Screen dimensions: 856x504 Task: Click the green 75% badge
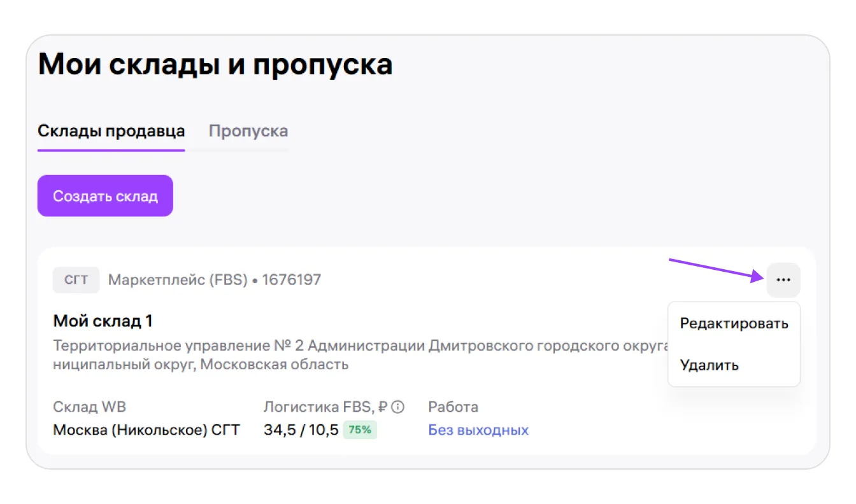pyautogui.click(x=360, y=430)
